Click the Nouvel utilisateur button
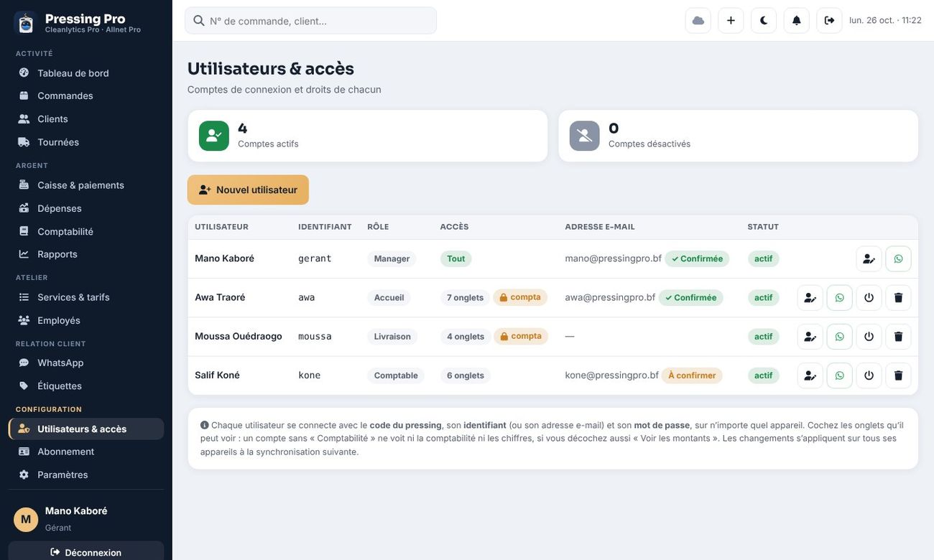The height and width of the screenshot is (560, 934). (248, 190)
